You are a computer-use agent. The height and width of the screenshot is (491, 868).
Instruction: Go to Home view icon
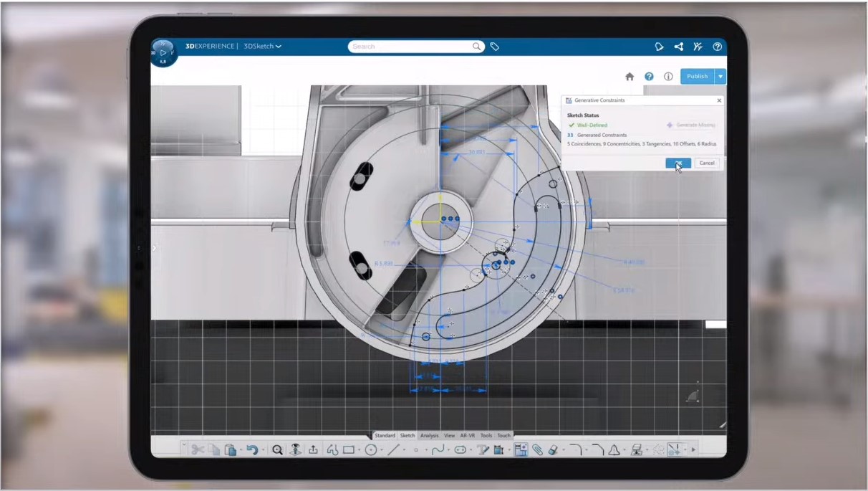(x=630, y=77)
